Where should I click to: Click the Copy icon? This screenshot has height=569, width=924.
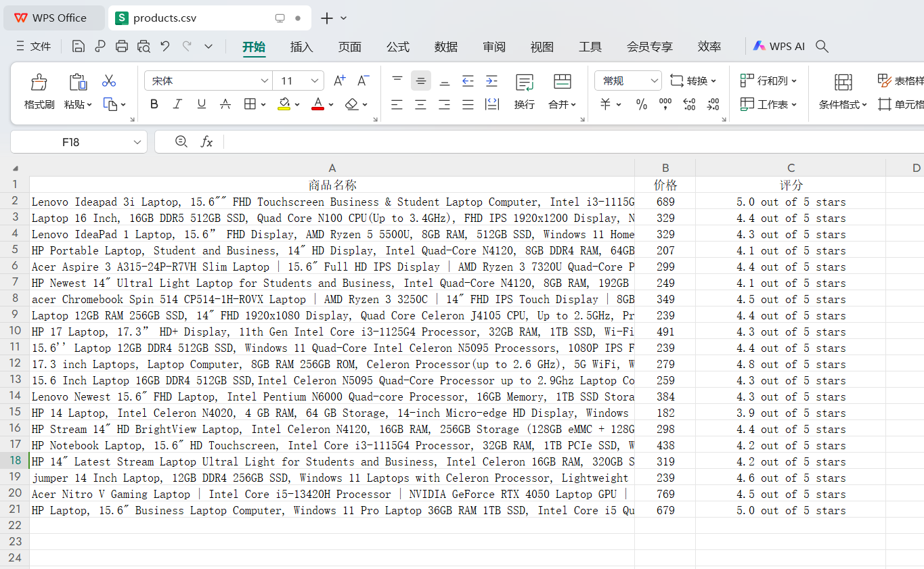click(110, 104)
